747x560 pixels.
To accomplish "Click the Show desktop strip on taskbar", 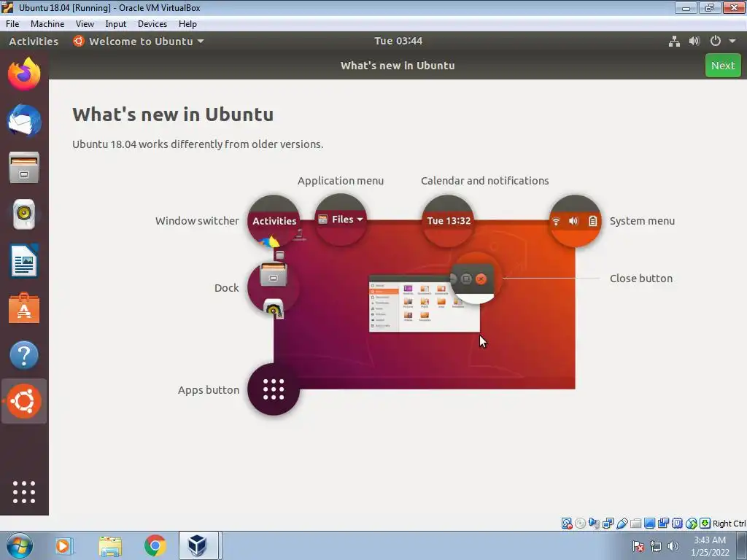I will [x=741, y=545].
